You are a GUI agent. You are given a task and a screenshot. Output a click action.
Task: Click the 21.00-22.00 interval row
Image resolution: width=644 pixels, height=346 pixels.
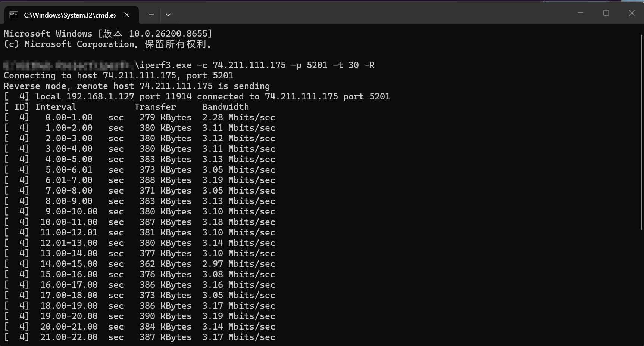tap(140, 337)
